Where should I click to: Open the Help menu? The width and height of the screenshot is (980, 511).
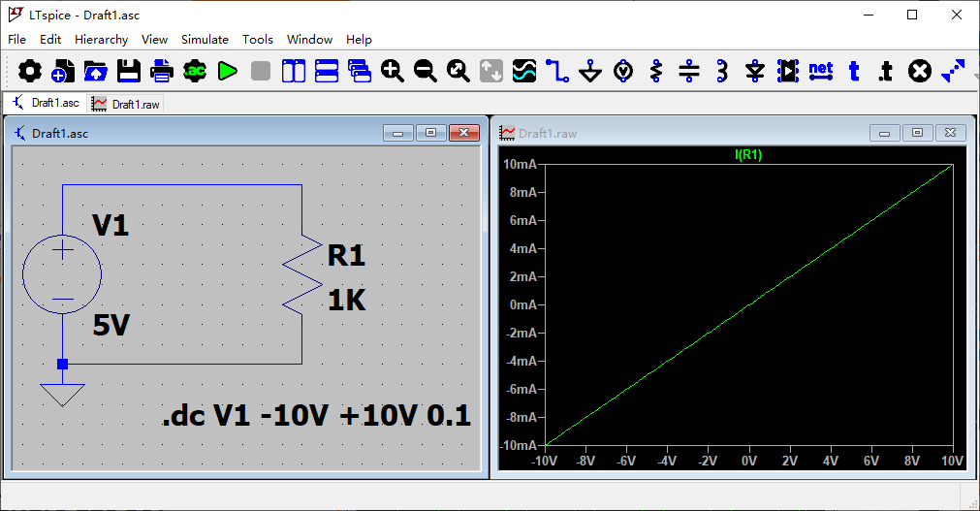pyautogui.click(x=359, y=40)
